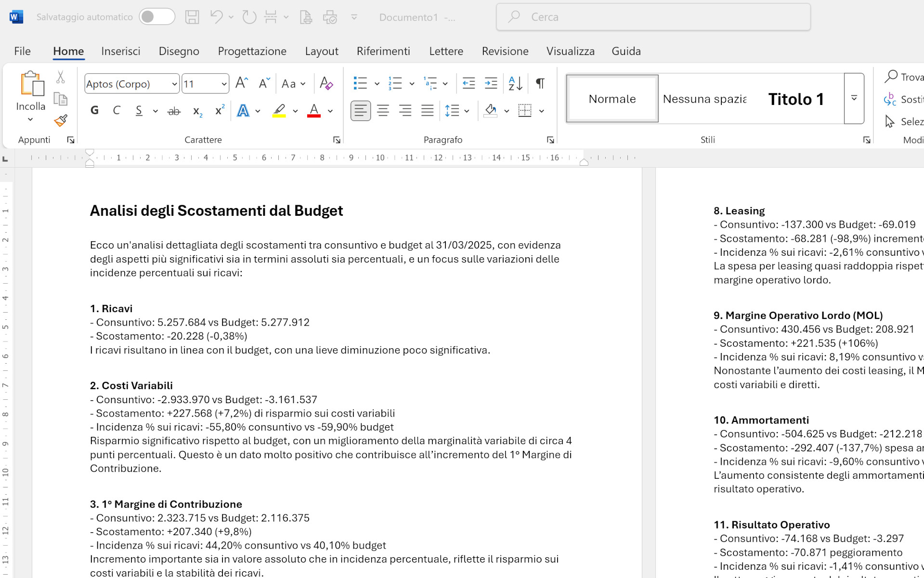
Task: Click the shading paint bucket icon
Action: (491, 111)
